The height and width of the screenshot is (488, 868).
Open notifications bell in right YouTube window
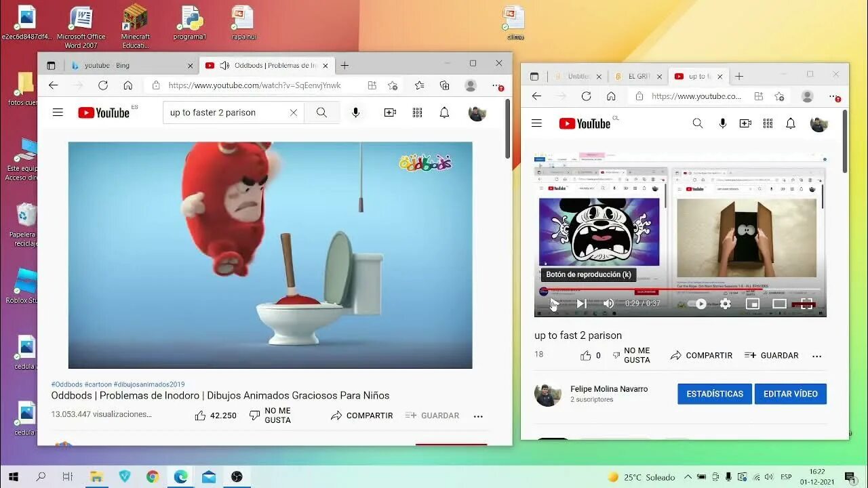point(791,123)
